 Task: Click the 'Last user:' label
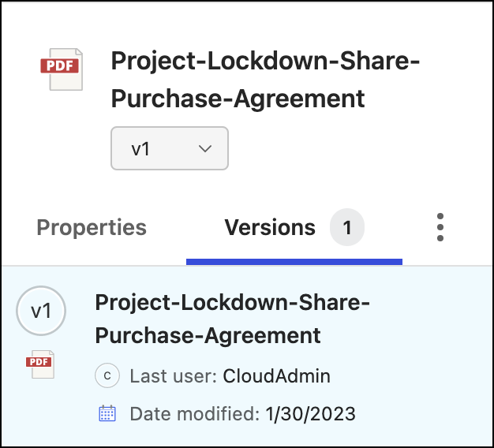click(x=174, y=376)
